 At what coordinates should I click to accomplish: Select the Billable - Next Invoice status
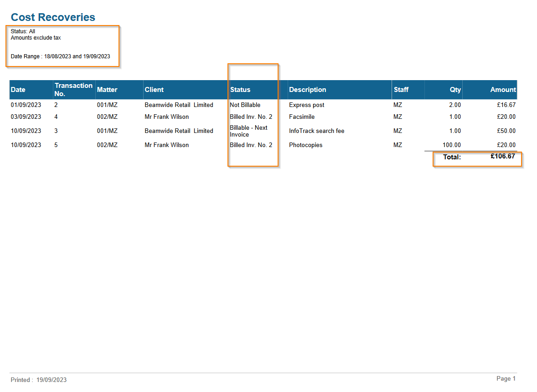(248, 131)
